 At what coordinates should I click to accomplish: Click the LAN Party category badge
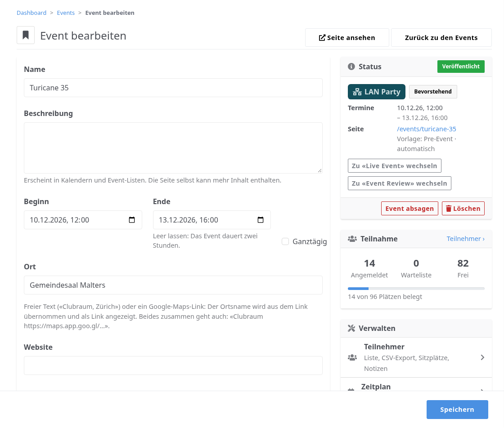(376, 92)
